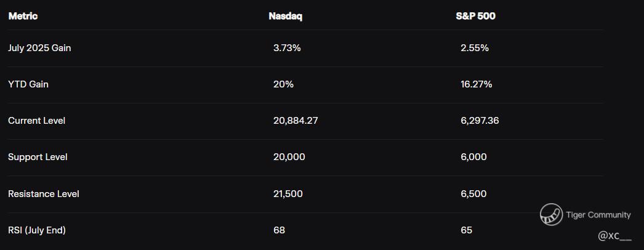Click the S&P 500 support value 6,000
The width and height of the screenshot is (644, 250).
[x=473, y=157]
